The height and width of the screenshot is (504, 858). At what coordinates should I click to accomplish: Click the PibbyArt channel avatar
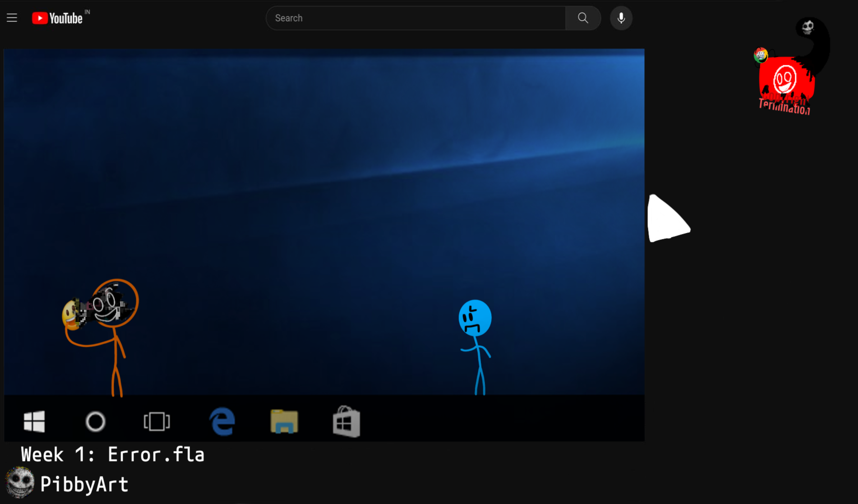point(20,482)
